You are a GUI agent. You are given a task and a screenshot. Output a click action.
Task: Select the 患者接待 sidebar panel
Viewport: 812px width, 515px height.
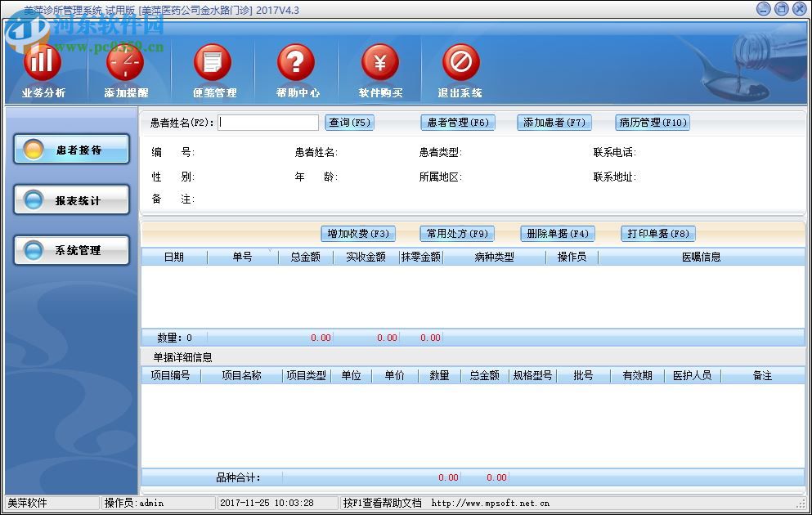[x=71, y=149]
